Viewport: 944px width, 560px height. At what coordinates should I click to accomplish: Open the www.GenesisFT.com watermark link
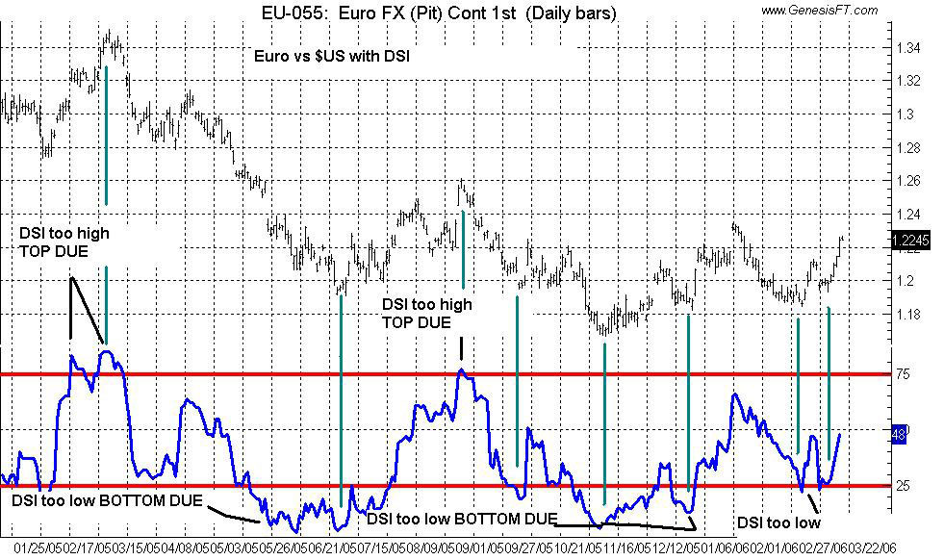tap(819, 10)
